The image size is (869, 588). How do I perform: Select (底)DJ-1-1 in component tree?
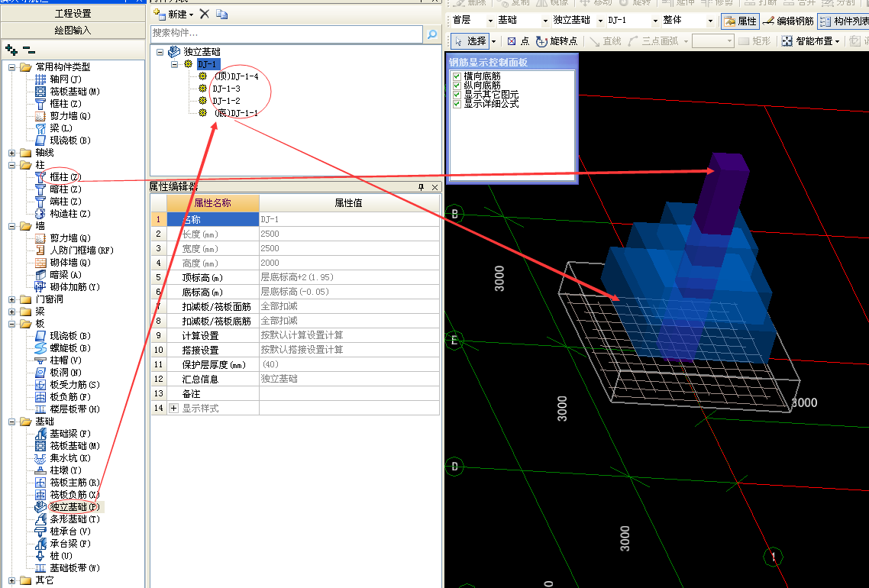236,113
